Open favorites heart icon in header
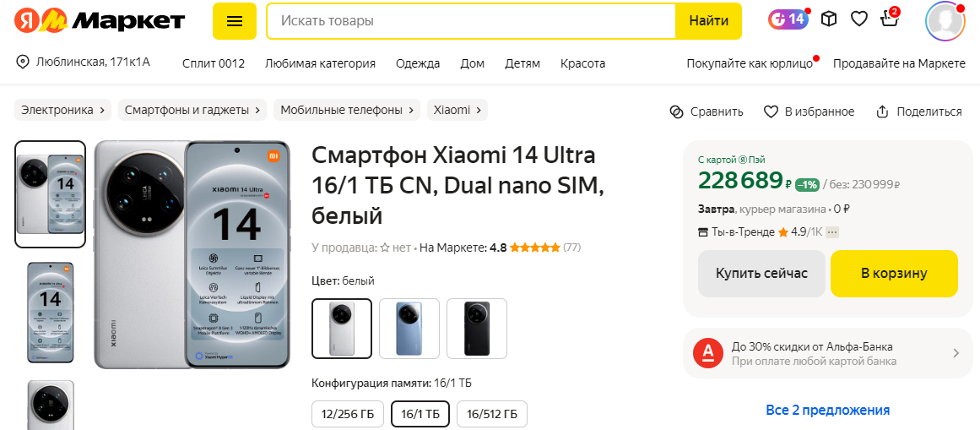The height and width of the screenshot is (430, 980). click(859, 19)
